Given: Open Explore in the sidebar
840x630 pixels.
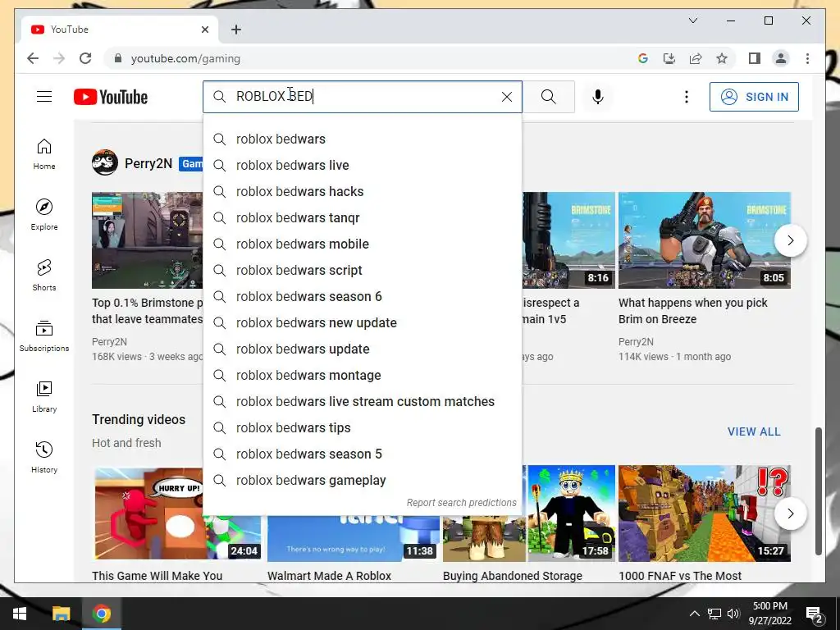Looking at the screenshot, I should [44, 215].
